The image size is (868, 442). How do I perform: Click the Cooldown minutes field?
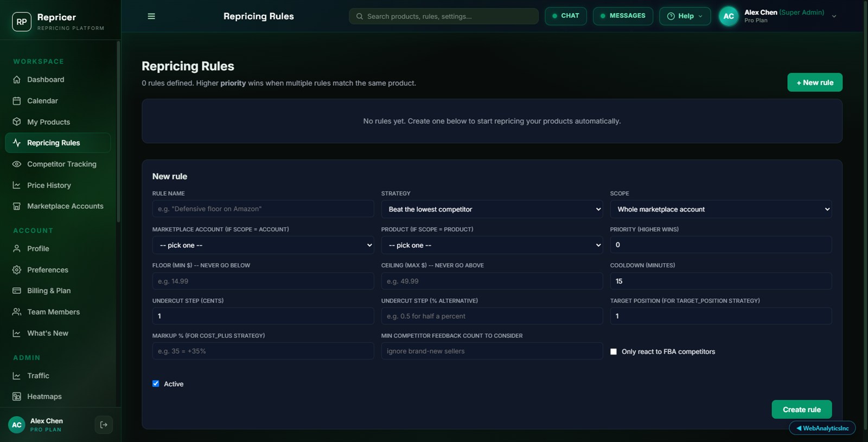pyautogui.click(x=721, y=281)
